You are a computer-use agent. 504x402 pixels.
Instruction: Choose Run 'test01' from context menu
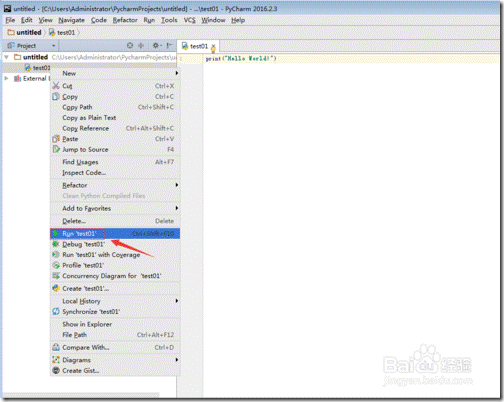click(115, 233)
